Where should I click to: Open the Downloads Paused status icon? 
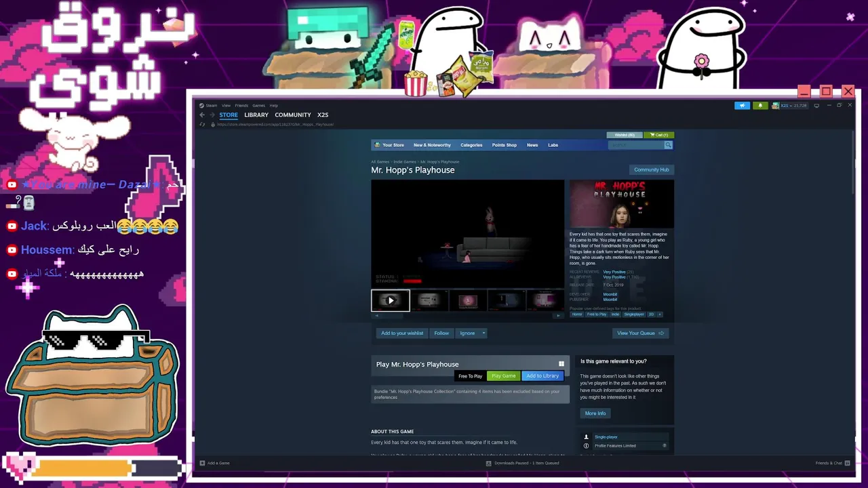pyautogui.click(x=488, y=463)
